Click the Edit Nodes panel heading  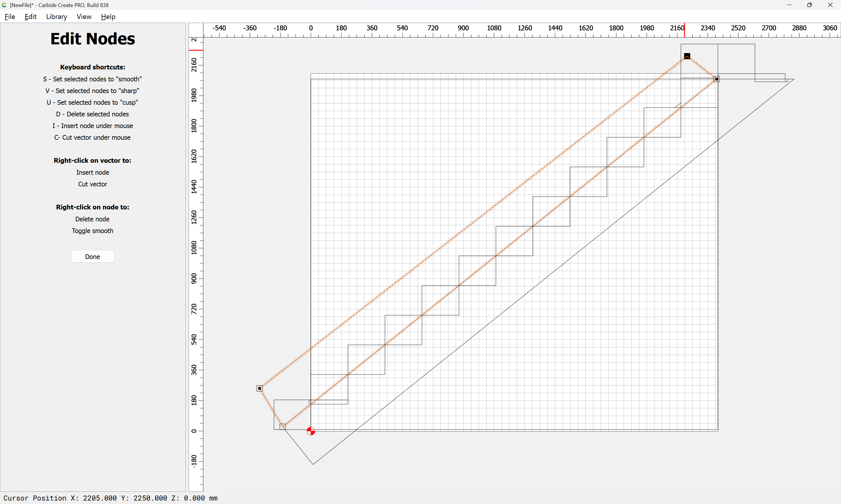pyautogui.click(x=93, y=39)
